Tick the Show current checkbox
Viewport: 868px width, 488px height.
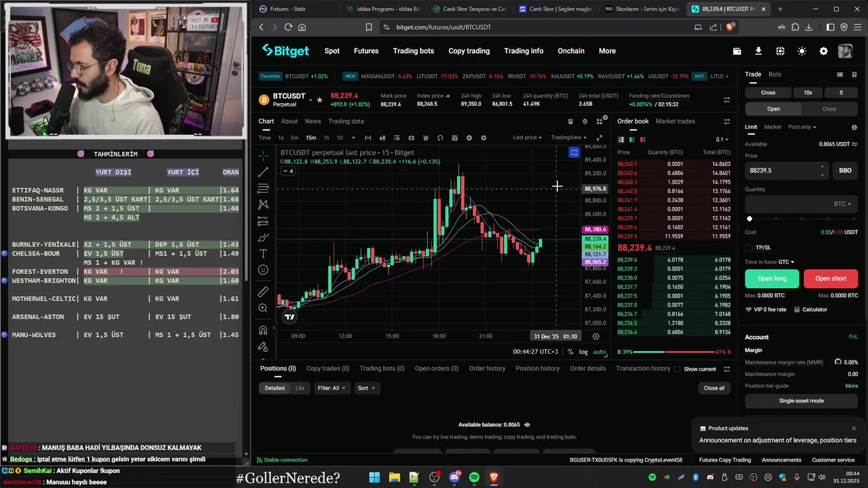(677, 369)
